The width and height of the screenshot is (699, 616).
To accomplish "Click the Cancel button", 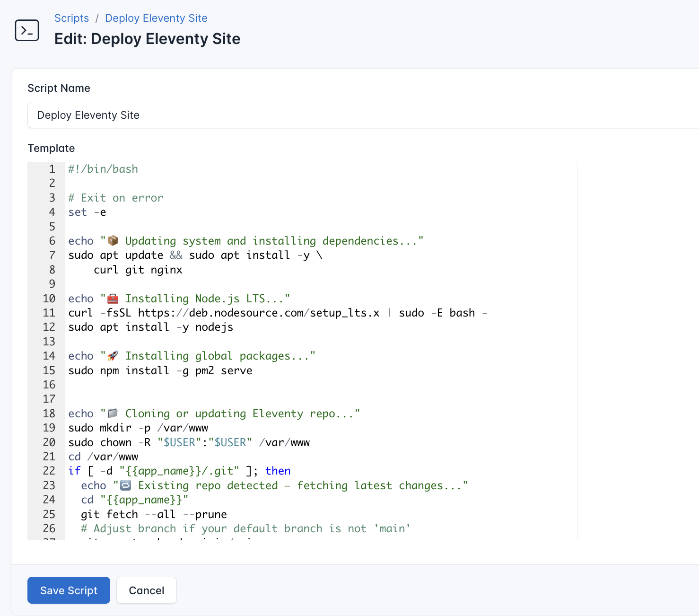I will tap(146, 590).
